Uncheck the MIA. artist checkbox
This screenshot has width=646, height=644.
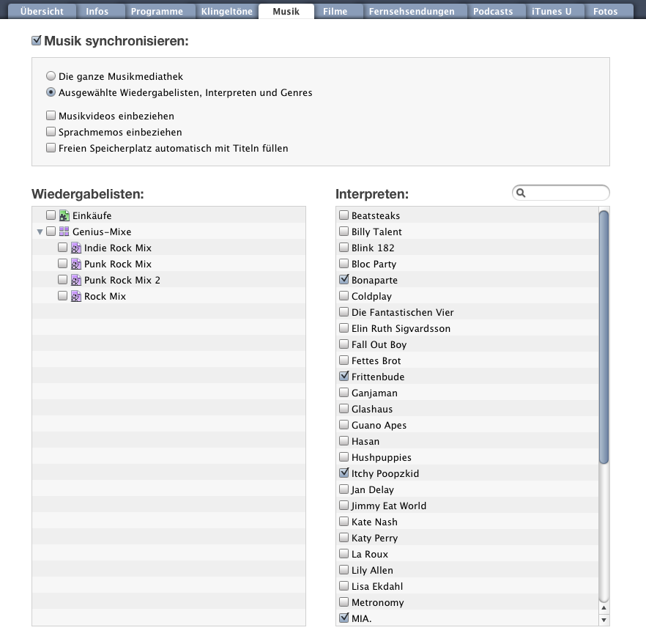click(x=344, y=618)
